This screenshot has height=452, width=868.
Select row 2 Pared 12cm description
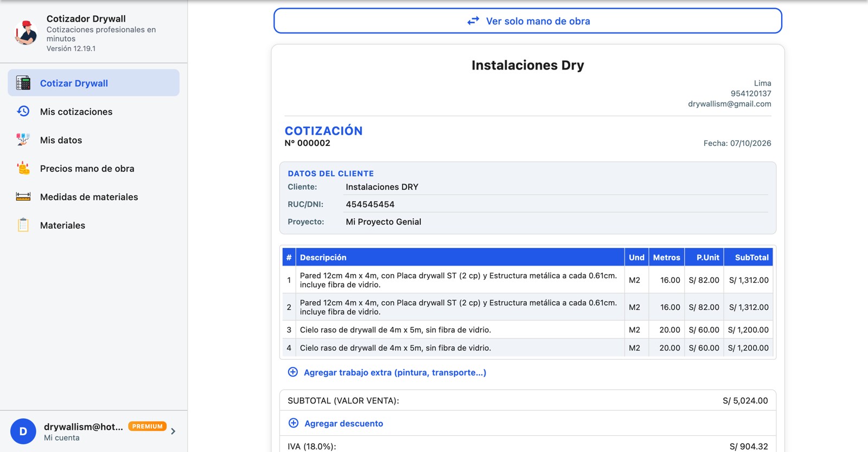coord(459,307)
